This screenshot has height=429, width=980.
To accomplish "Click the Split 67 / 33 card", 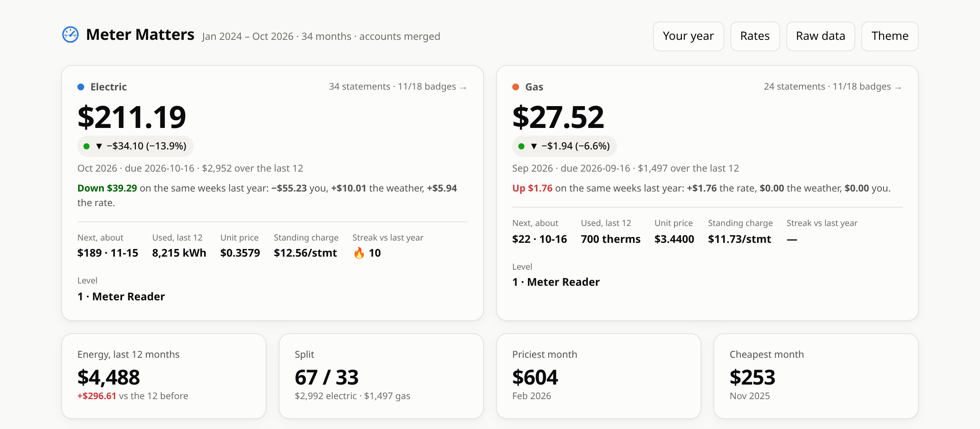I will [381, 376].
